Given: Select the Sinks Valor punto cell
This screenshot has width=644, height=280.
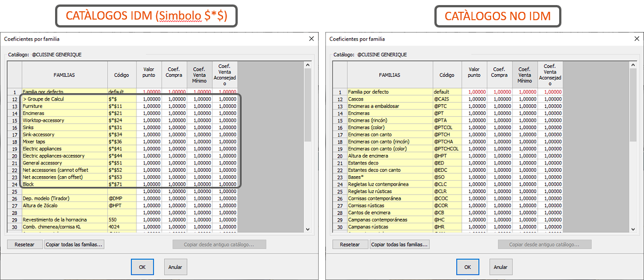Looking at the screenshot, I should click(149, 127).
